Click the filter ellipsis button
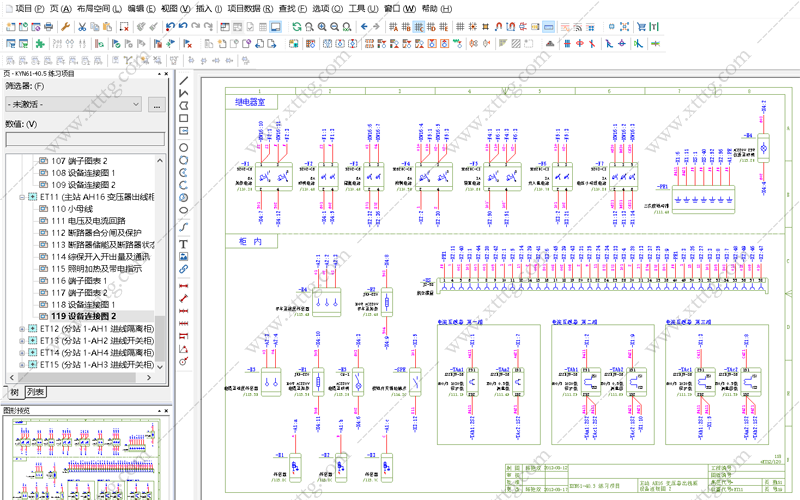Image resolution: width=800 pixels, height=500 pixels. click(x=157, y=105)
